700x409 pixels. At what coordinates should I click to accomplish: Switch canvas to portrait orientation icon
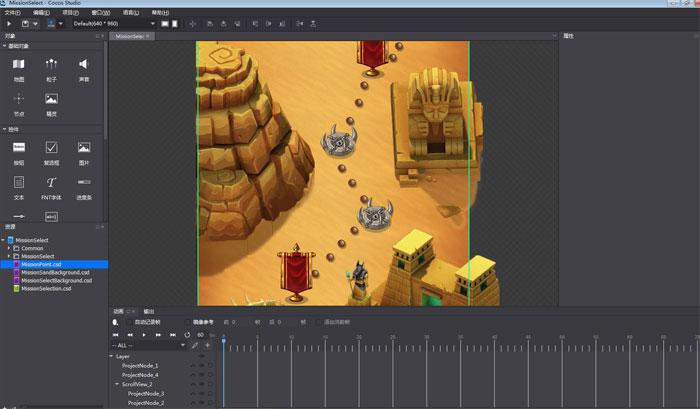point(175,24)
